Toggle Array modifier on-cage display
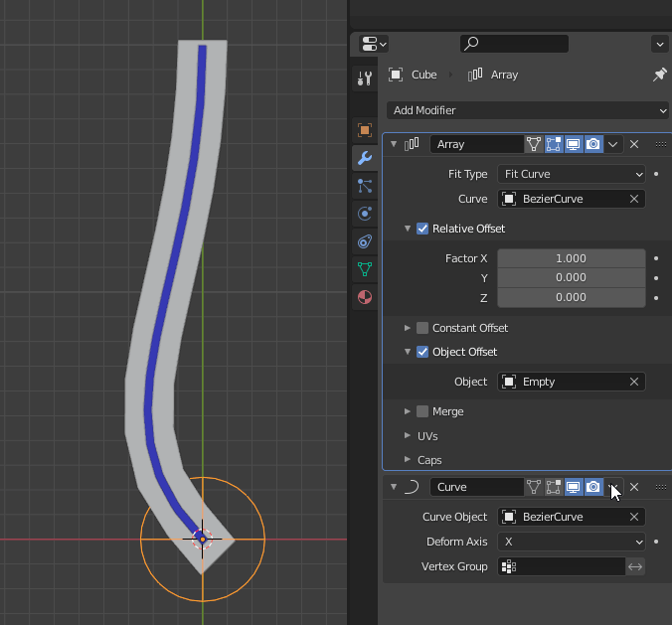Screen dimensions: 672x625 [x=534, y=144]
